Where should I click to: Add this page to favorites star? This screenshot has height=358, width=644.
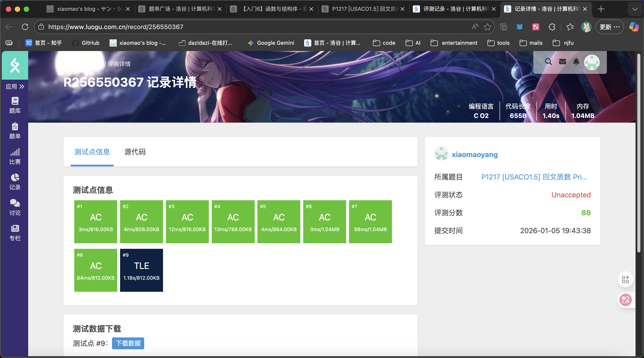tap(487, 27)
